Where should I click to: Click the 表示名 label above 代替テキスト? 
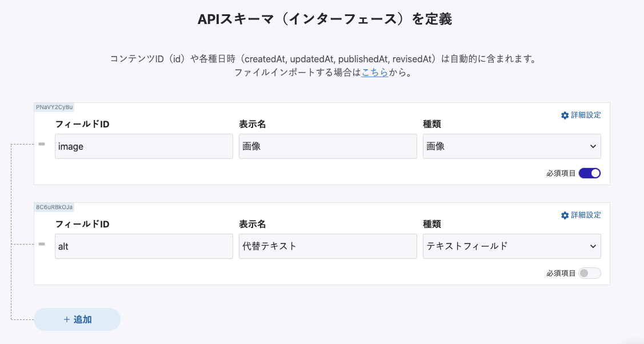click(253, 224)
